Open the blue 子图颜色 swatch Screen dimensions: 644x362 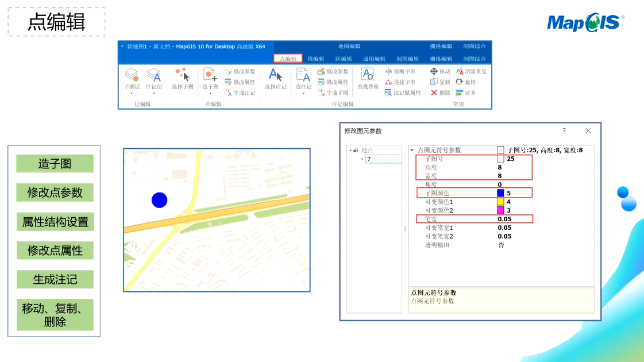coord(500,192)
